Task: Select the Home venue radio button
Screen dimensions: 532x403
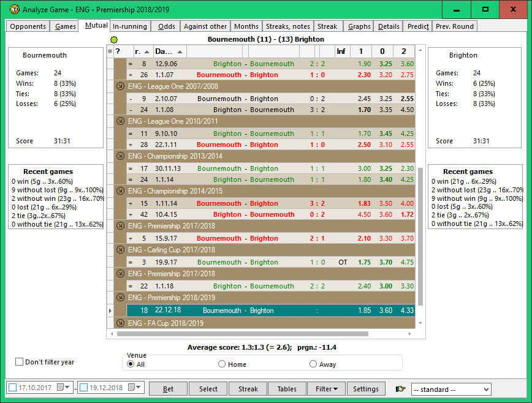Action: (x=222, y=364)
